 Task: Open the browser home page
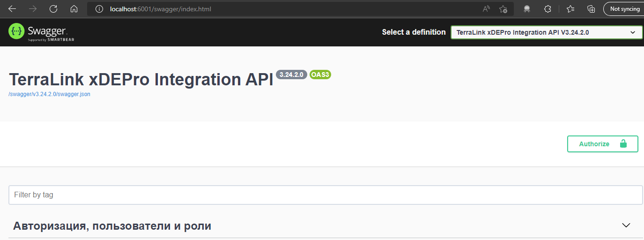click(74, 9)
